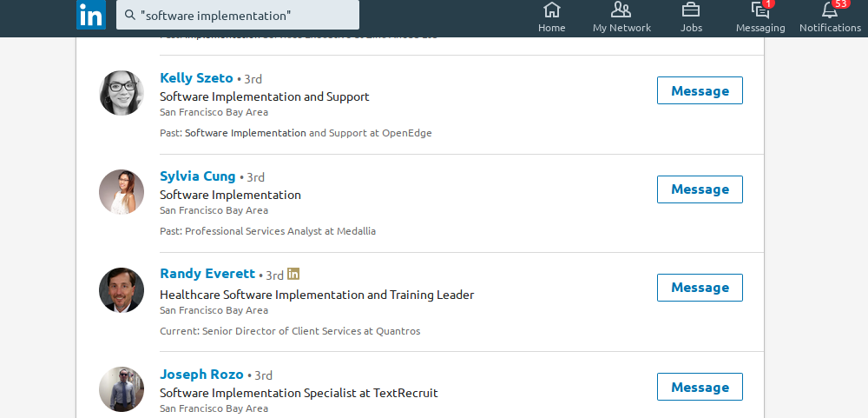Screen dimensions: 868x418
Task: Click "Healthcare Software Implementation and Training Leader" headline
Action: (317, 295)
